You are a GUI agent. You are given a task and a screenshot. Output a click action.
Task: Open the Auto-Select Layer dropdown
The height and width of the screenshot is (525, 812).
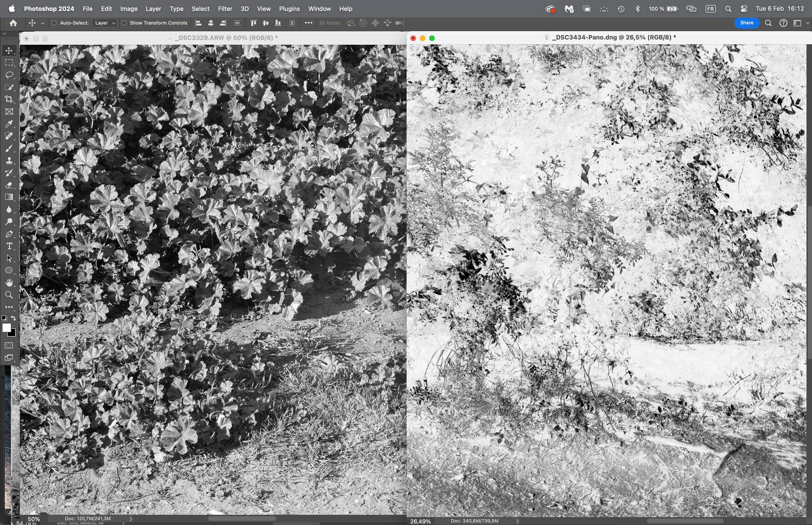pos(104,23)
